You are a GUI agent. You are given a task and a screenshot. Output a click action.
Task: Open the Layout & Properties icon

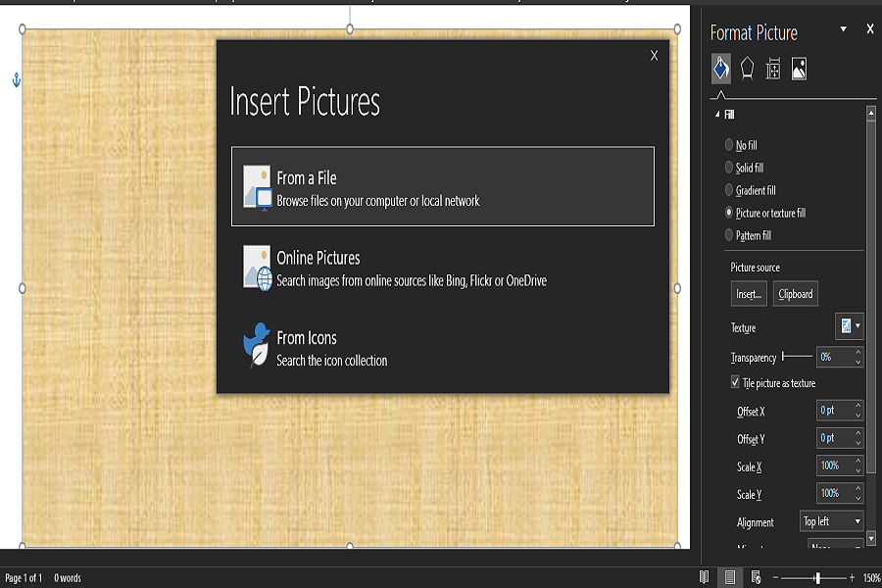point(773,69)
